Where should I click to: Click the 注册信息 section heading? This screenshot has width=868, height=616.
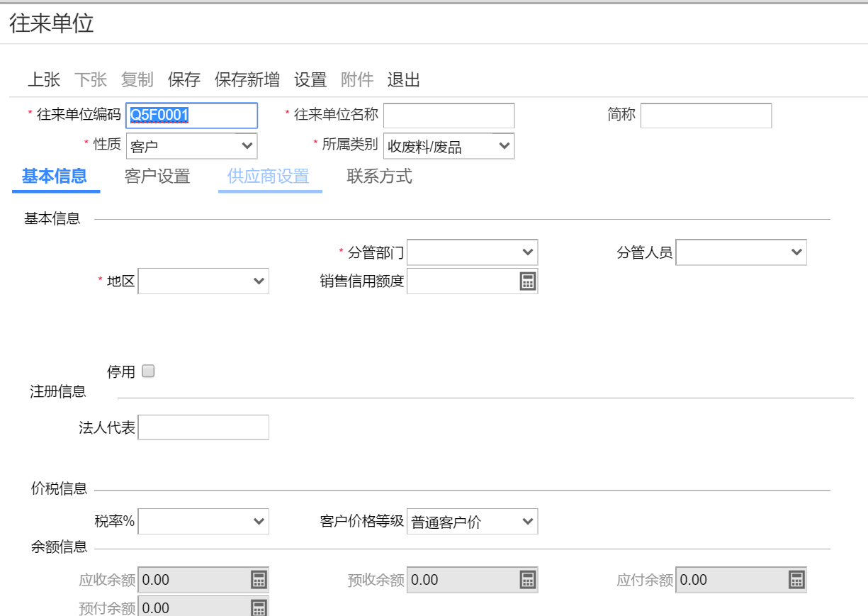tap(58, 391)
